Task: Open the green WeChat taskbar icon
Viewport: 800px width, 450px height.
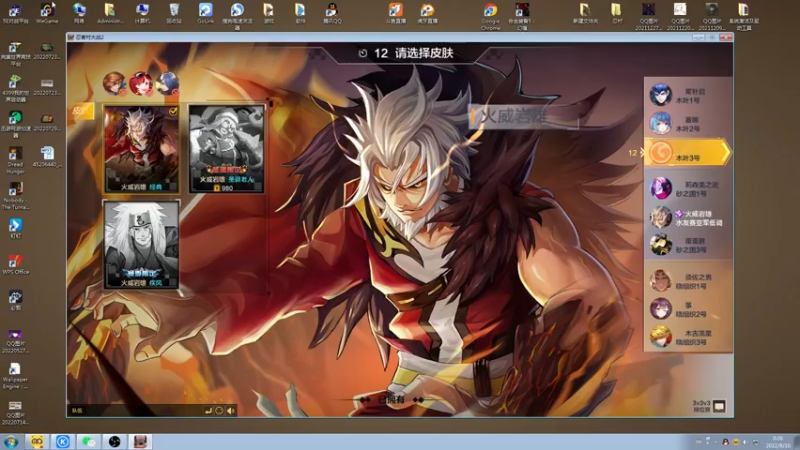Action: 89,441
